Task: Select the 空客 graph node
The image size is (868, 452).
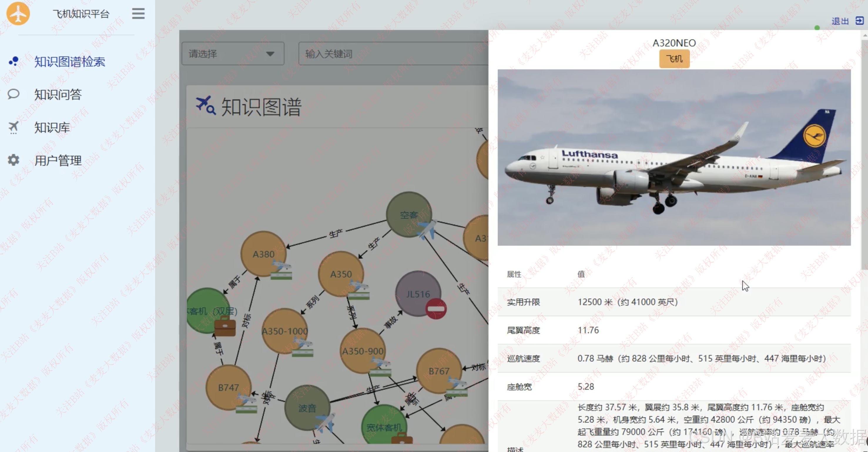Action: click(408, 215)
